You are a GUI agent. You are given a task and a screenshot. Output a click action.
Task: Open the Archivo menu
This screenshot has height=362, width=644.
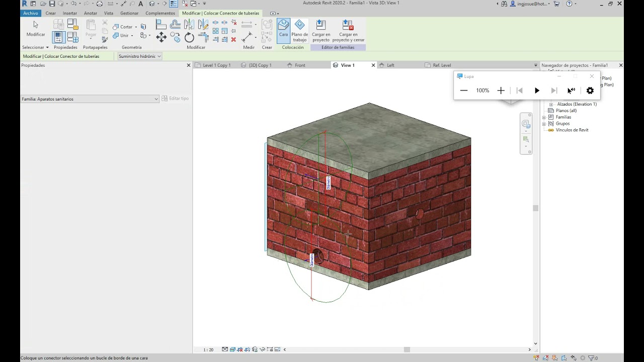pyautogui.click(x=30, y=13)
